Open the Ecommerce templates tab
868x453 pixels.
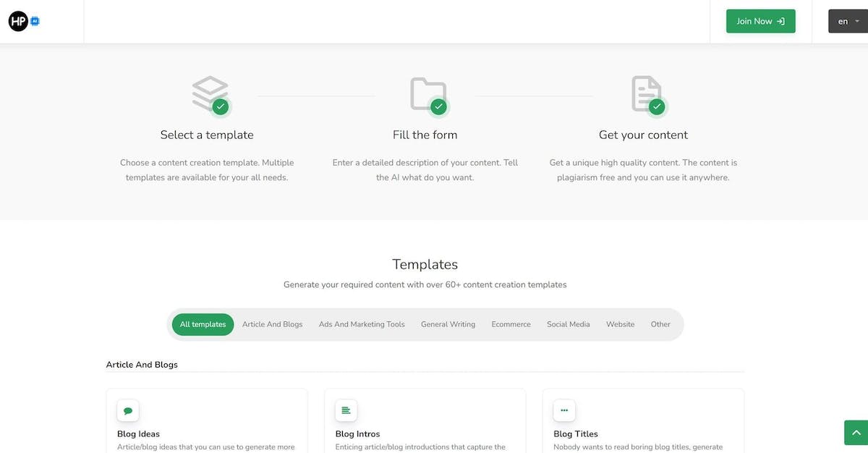tap(511, 324)
